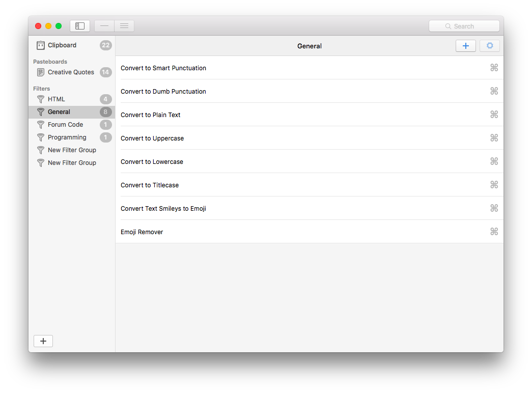Set shortcut for Convert to Smart Punctuation
This screenshot has height=393, width=532.
point(493,68)
